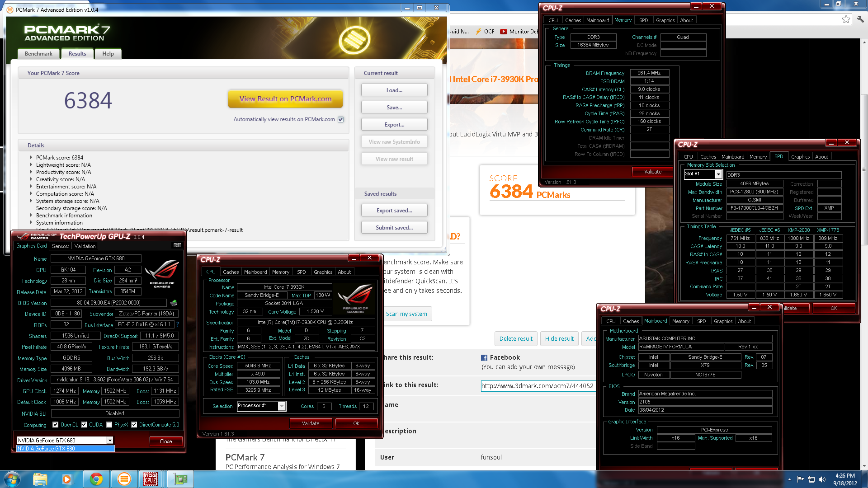The image size is (868, 488).
Task: Toggle the CUDA checkbox in GPU-Z
Action: [x=84, y=425]
